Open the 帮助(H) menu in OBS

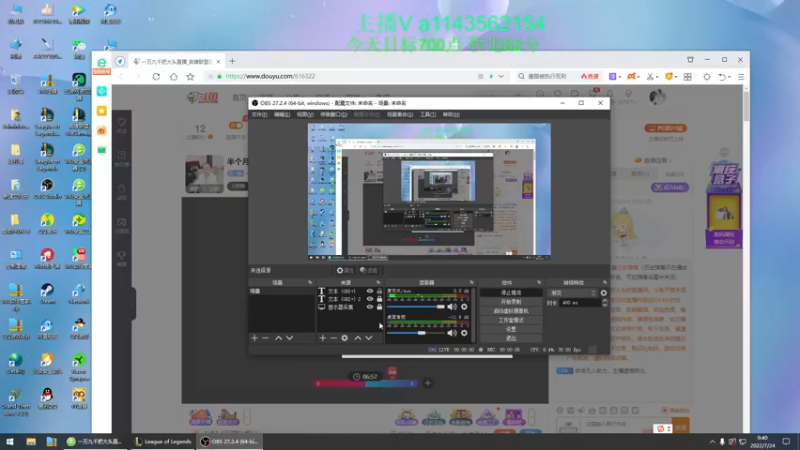tap(451, 114)
